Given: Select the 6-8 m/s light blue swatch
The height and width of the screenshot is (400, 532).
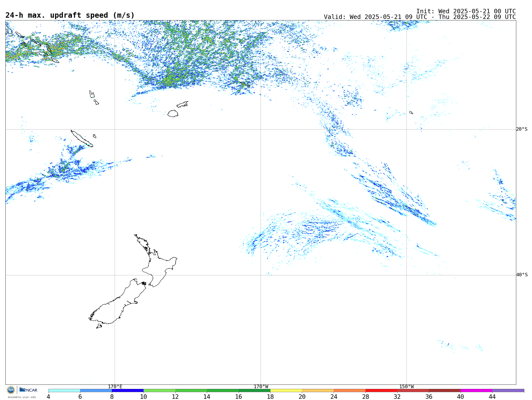Looking at the screenshot, I should click(96, 390).
